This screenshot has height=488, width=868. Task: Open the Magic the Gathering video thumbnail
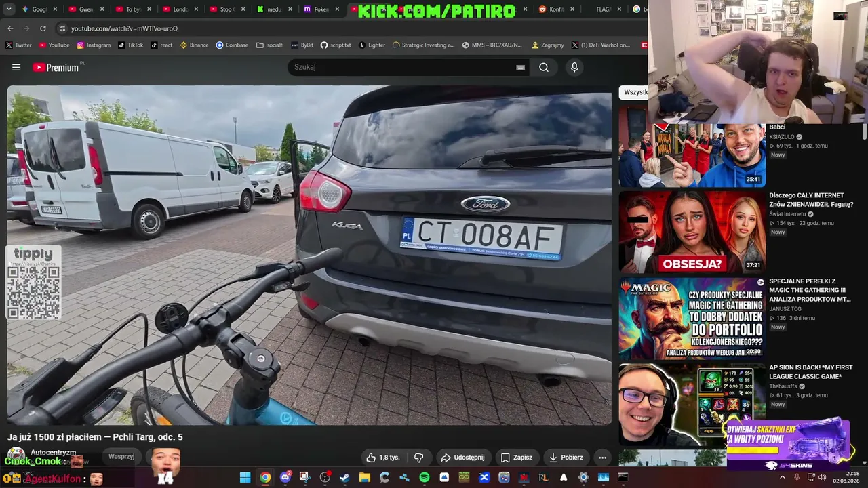692,319
